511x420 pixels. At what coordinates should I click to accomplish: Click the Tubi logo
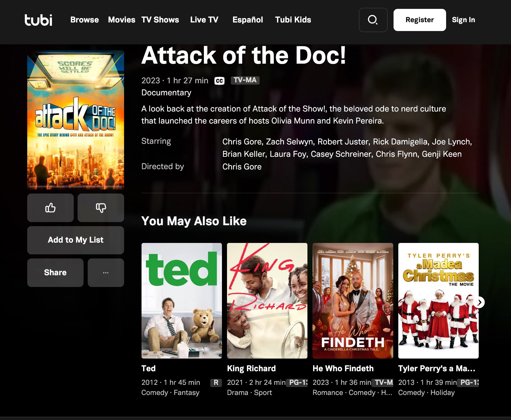point(38,20)
